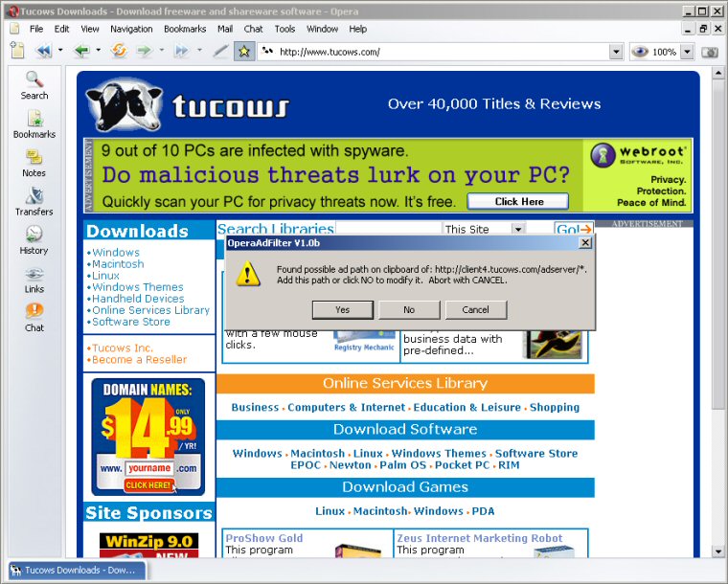Click Yes in the OperaAdFilter dialog

343,310
